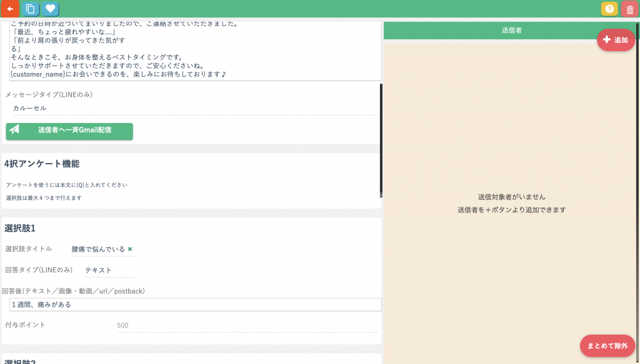Open the メッセージタイプ dropdown showing カルーセル
Viewport: 640px width, 364px height.
click(194, 108)
